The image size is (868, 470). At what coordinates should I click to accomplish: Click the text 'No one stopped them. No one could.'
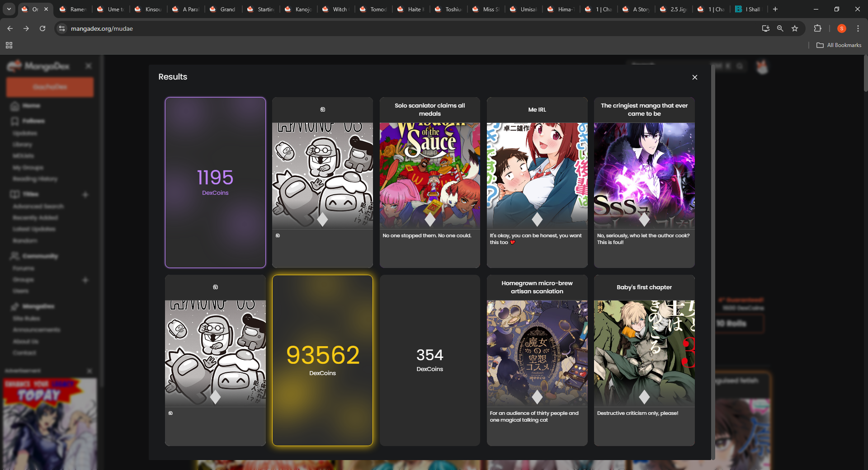(x=427, y=235)
